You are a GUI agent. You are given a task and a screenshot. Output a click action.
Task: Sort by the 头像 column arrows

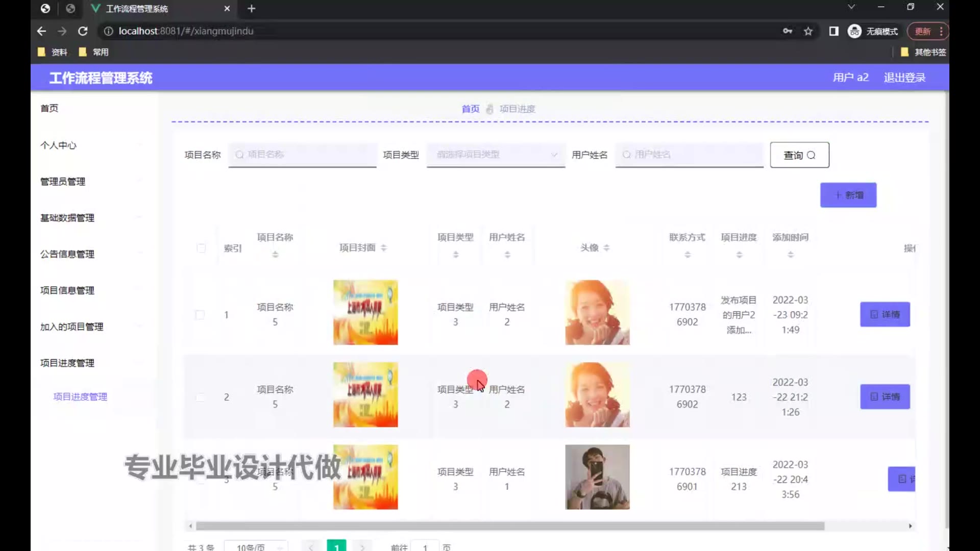click(x=606, y=248)
